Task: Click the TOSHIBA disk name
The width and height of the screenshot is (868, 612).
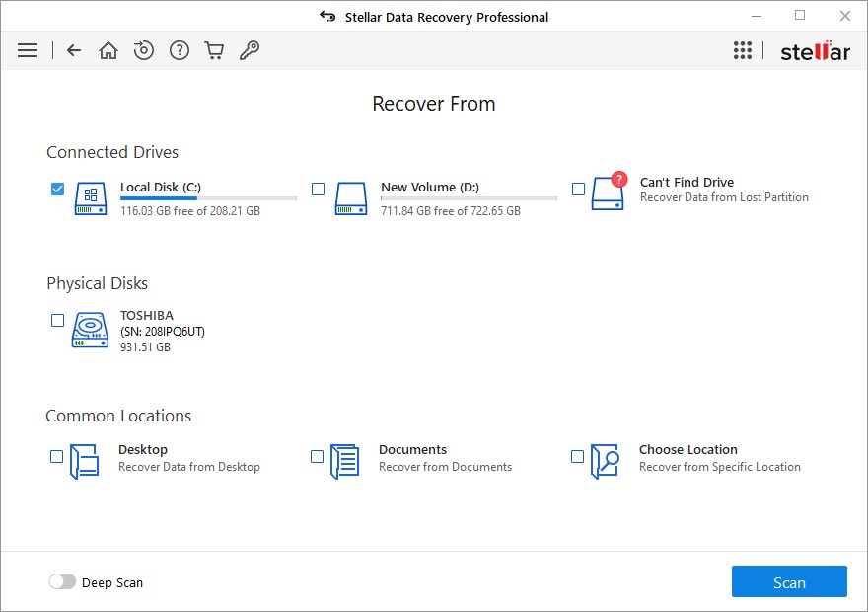Action: tap(147, 315)
